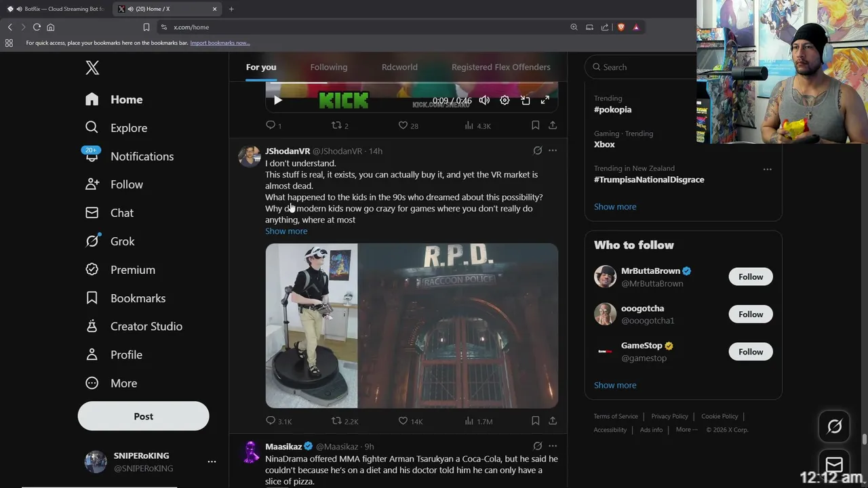Open the Premium page
Screen dimensions: 868x488
tap(120, 270)
